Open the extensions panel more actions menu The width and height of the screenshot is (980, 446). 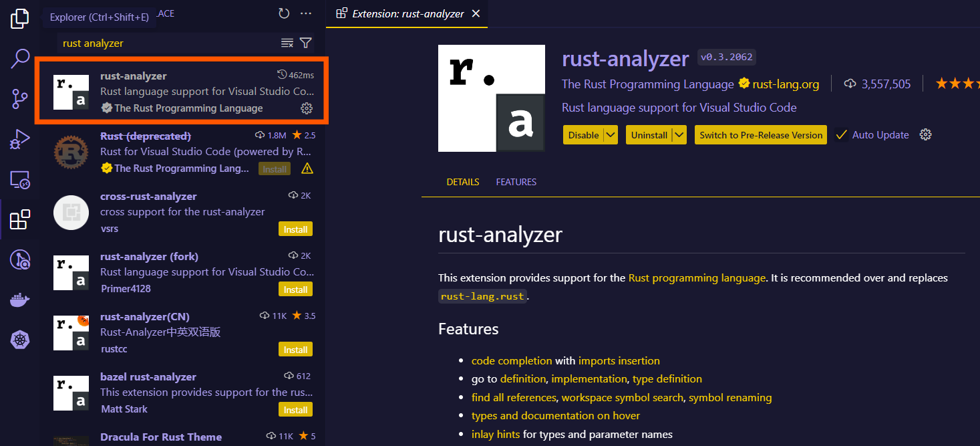[306, 13]
